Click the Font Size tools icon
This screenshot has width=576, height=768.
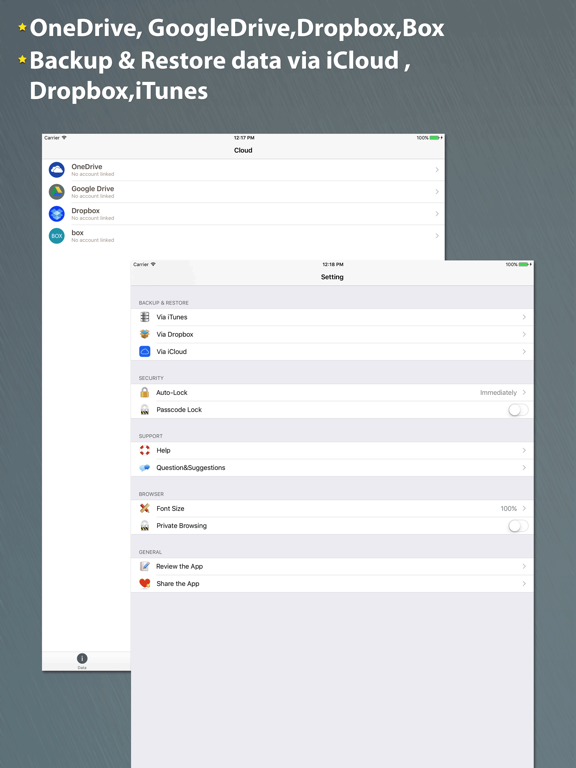tap(144, 508)
